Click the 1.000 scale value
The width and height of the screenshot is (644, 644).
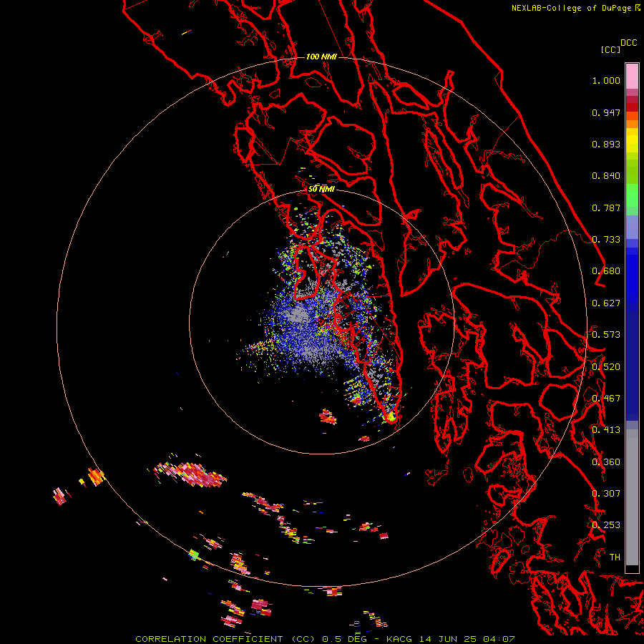coord(606,80)
